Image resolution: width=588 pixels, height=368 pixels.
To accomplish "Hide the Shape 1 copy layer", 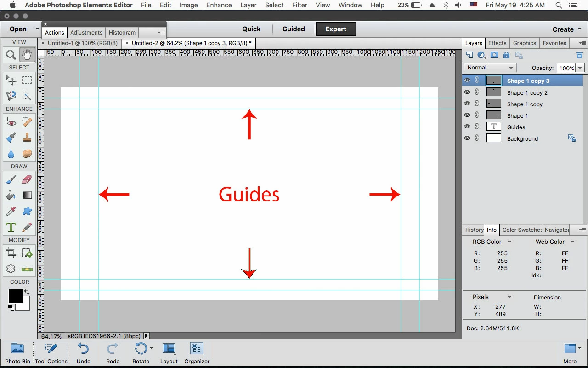I will pyautogui.click(x=467, y=103).
